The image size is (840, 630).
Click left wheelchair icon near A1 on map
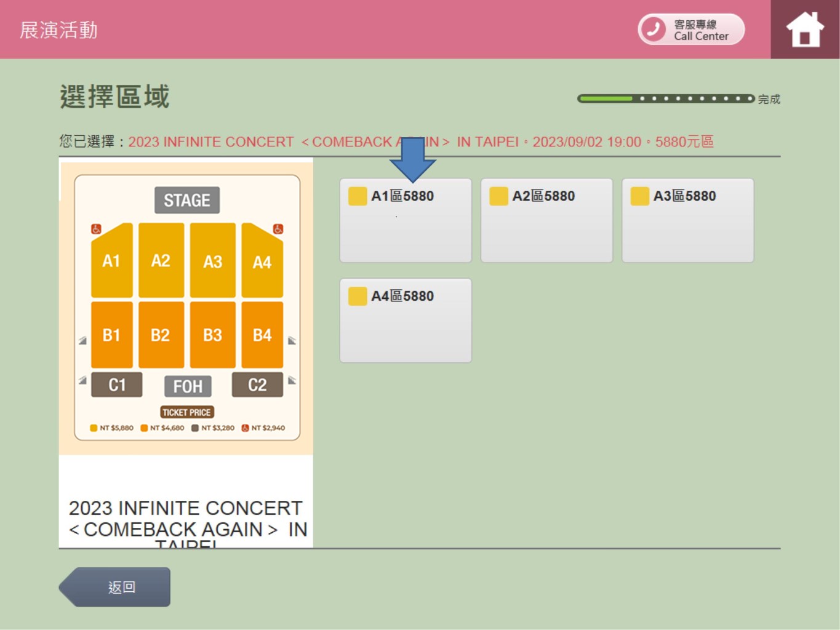coord(96,229)
